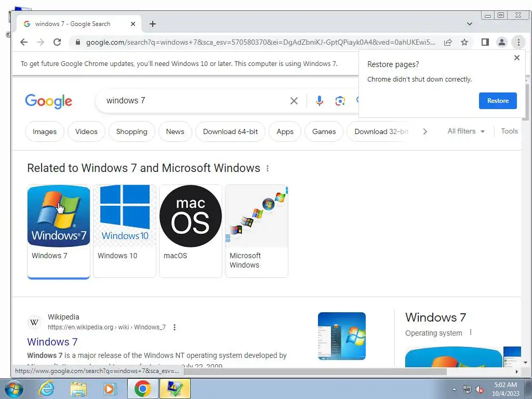Open the search Tools option
Image resolution: width=532 pixels, height=399 pixels.
point(509,131)
